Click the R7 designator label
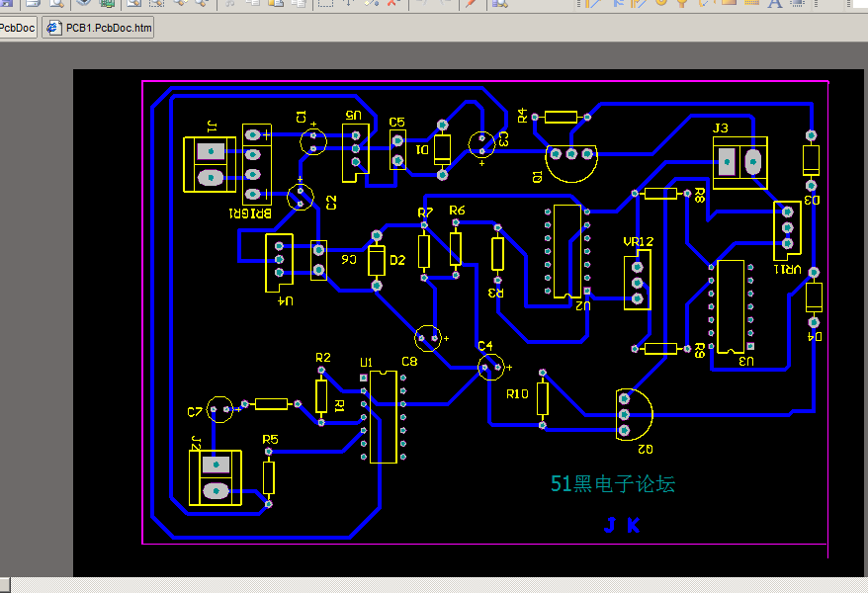Viewport: 868px width, 593px height. [x=425, y=212]
